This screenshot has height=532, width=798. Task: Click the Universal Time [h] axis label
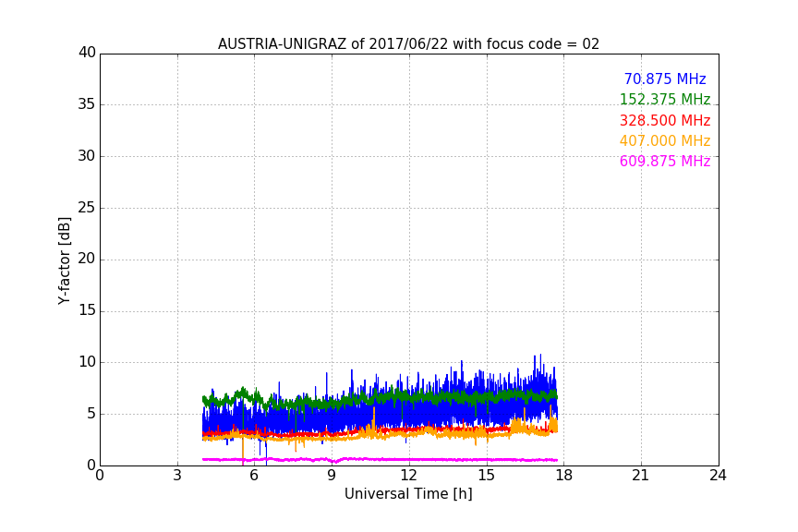point(408,493)
